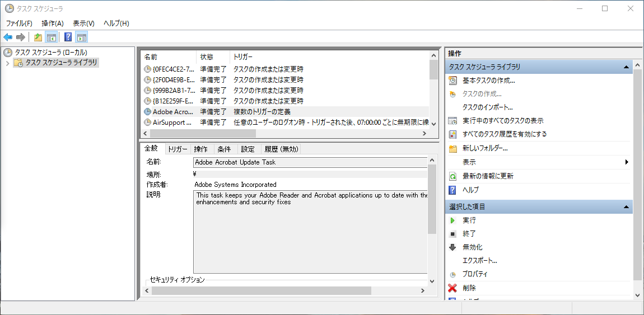Click the black stop 終了 icon

[452, 234]
